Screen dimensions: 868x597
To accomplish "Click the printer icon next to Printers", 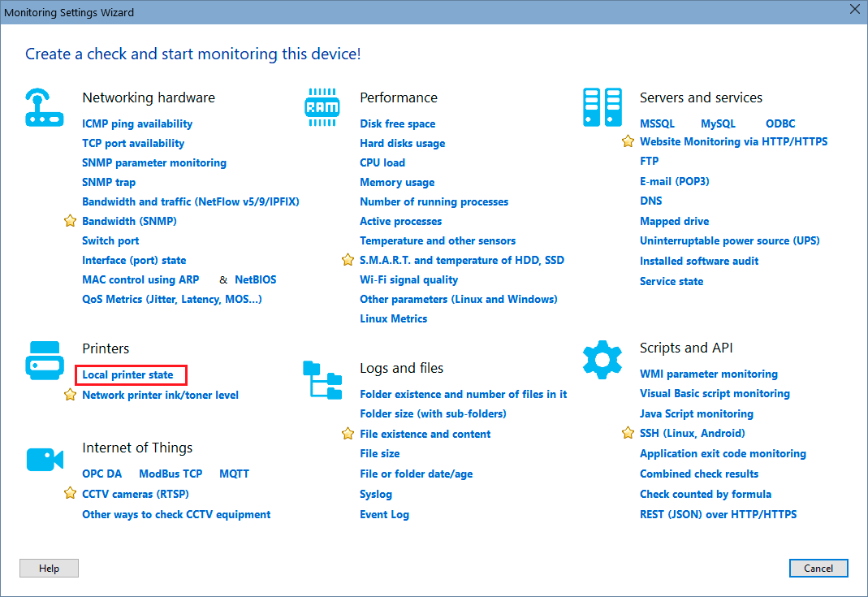I will 45,361.
